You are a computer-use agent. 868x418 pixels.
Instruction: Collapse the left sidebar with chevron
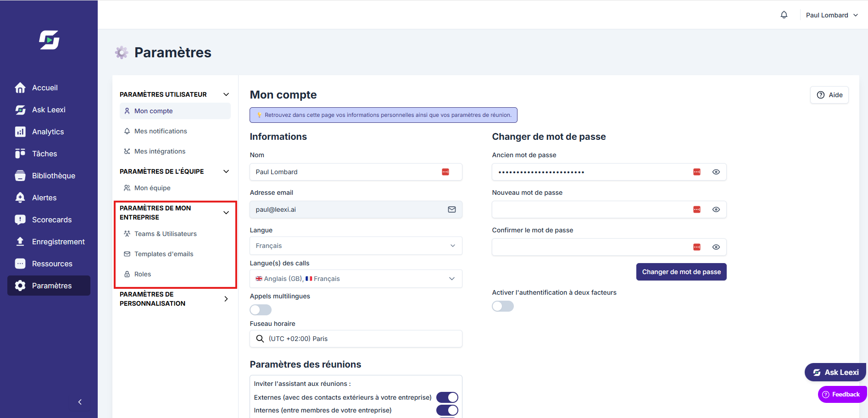coord(80,402)
